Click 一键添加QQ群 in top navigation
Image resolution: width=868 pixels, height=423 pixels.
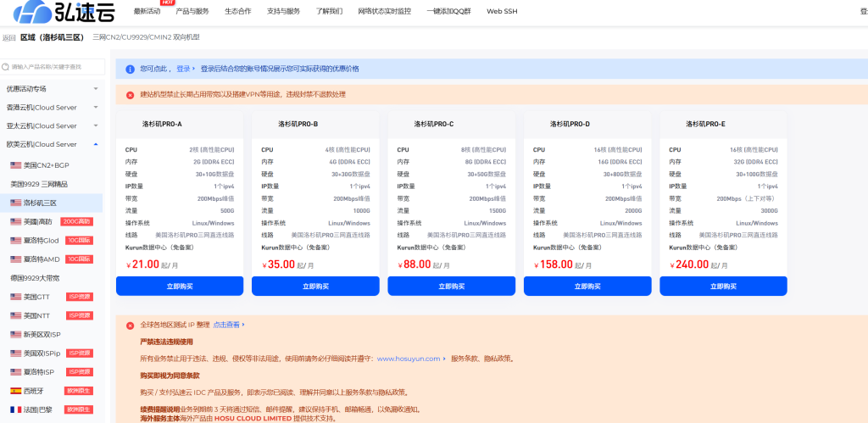point(449,11)
